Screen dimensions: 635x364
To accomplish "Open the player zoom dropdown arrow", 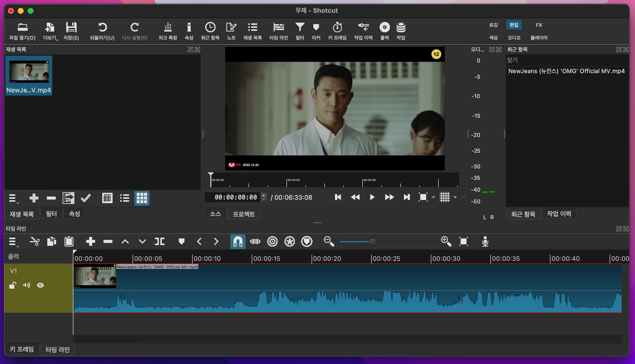I will (434, 198).
